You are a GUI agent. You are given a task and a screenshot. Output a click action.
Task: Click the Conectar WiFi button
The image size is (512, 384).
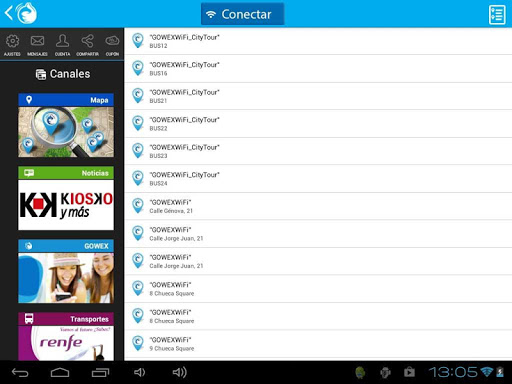pyautogui.click(x=243, y=14)
